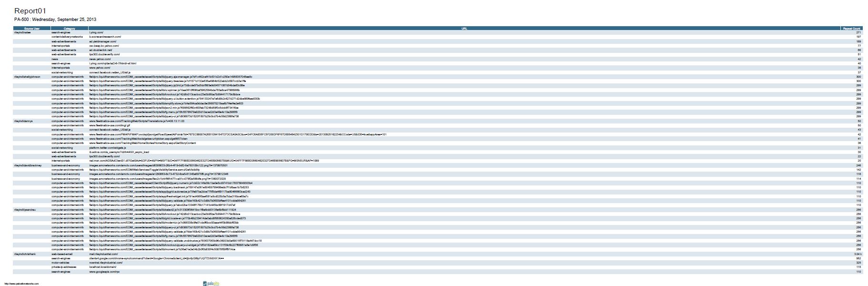Click the Repeat Count column header
Screen dimensions: 868x286
point(851,29)
